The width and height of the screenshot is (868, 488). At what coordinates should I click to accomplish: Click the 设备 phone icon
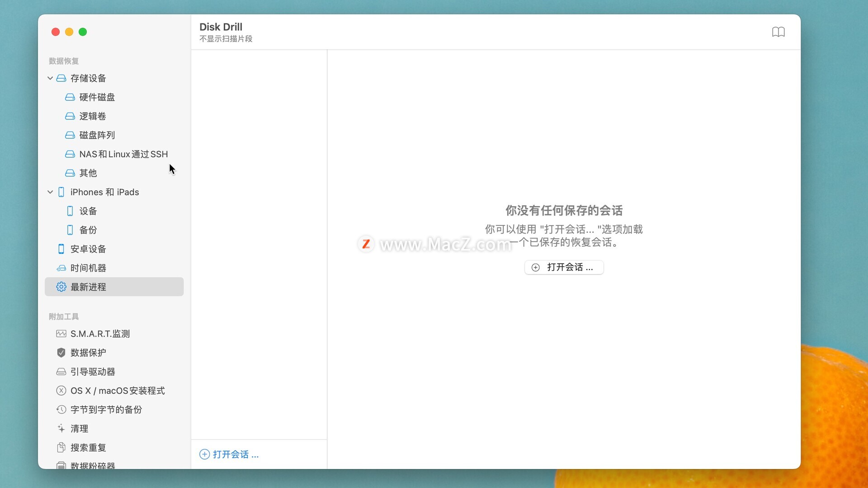70,211
